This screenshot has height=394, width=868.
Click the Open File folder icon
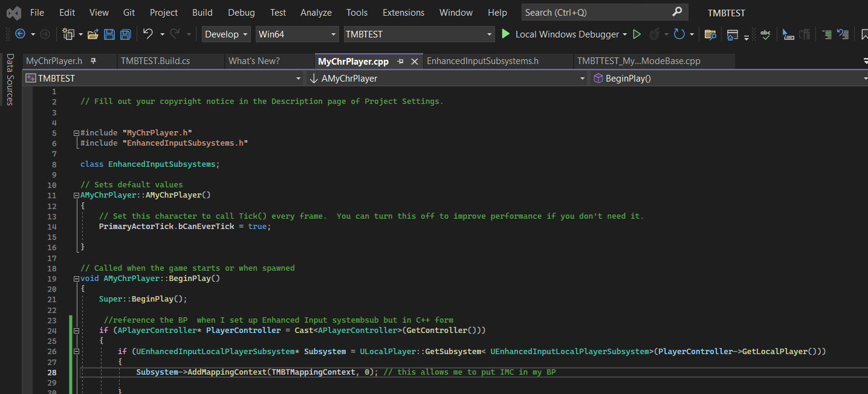pos(92,34)
